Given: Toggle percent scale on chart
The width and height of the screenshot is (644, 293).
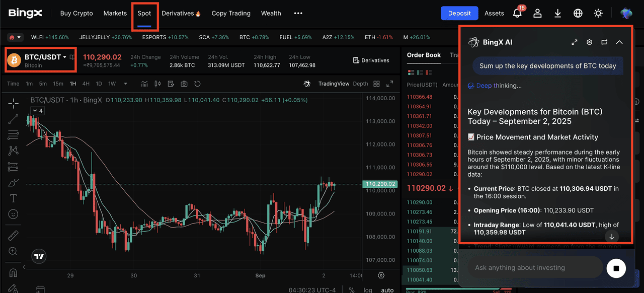Looking at the screenshot, I should [352, 290].
